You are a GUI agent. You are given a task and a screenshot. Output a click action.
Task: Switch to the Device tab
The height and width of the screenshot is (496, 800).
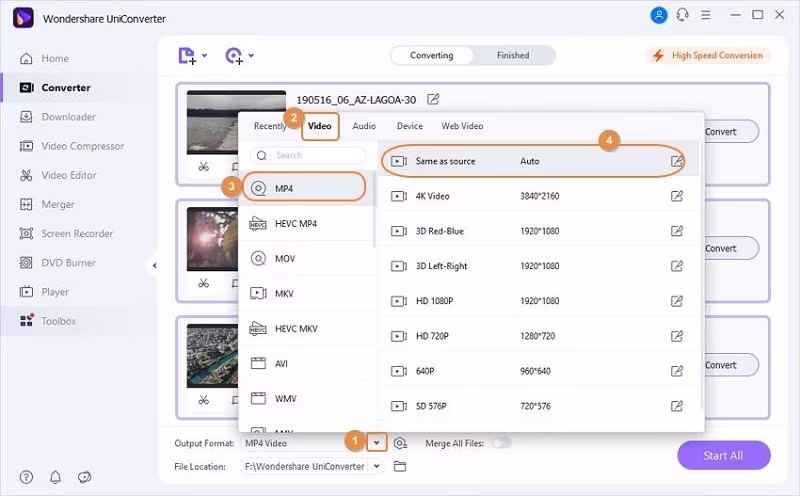coord(410,126)
